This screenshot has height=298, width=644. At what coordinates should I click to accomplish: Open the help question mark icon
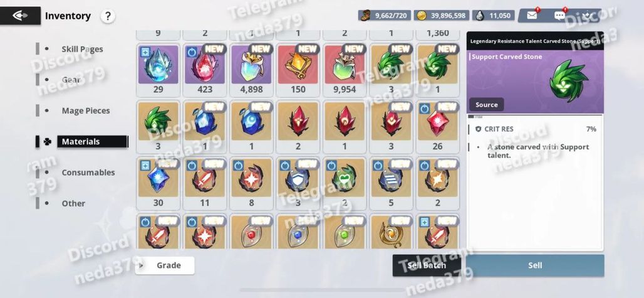click(108, 16)
